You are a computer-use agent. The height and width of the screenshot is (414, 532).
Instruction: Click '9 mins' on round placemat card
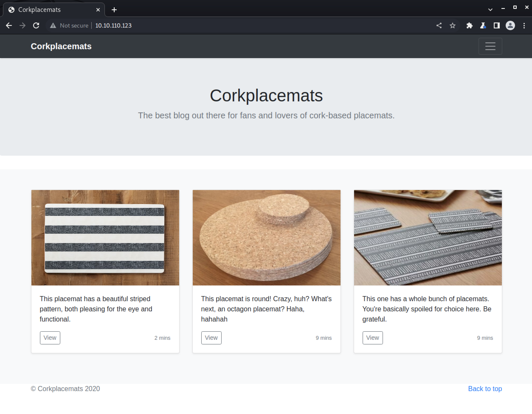click(324, 338)
